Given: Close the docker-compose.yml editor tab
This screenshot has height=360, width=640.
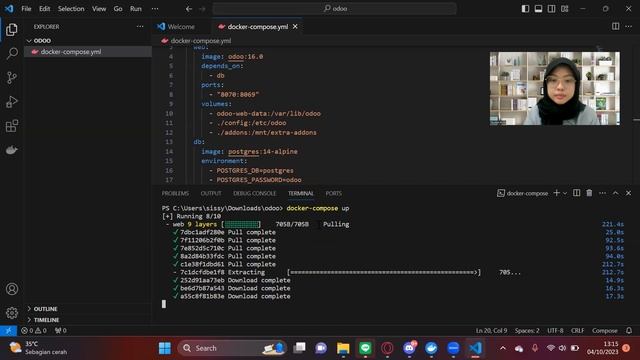Looking at the screenshot, I should 295,27.
